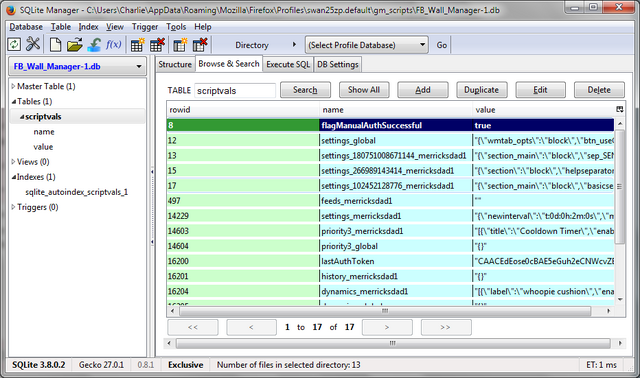Click the Drop Index icon
640x378 pixels.
tap(200, 44)
